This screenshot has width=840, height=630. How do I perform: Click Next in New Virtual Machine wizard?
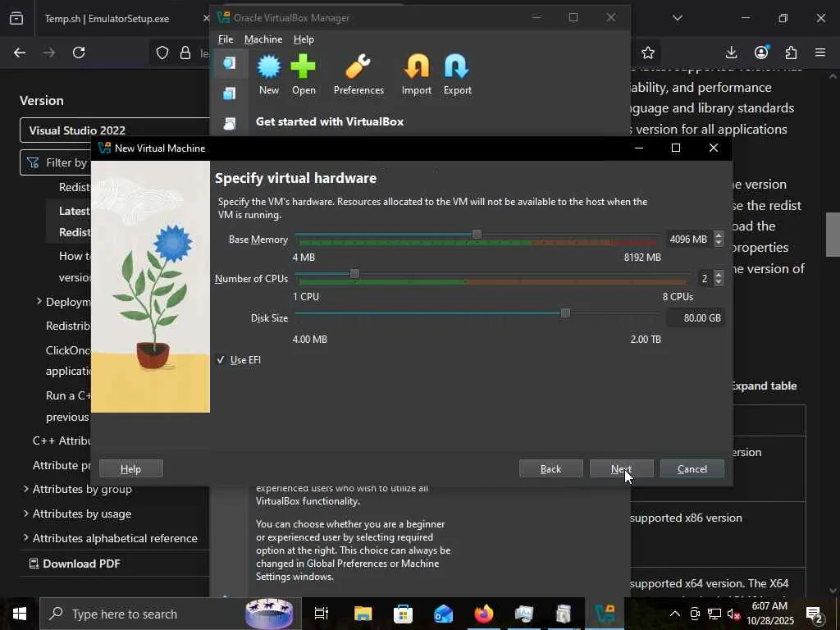pos(622,468)
